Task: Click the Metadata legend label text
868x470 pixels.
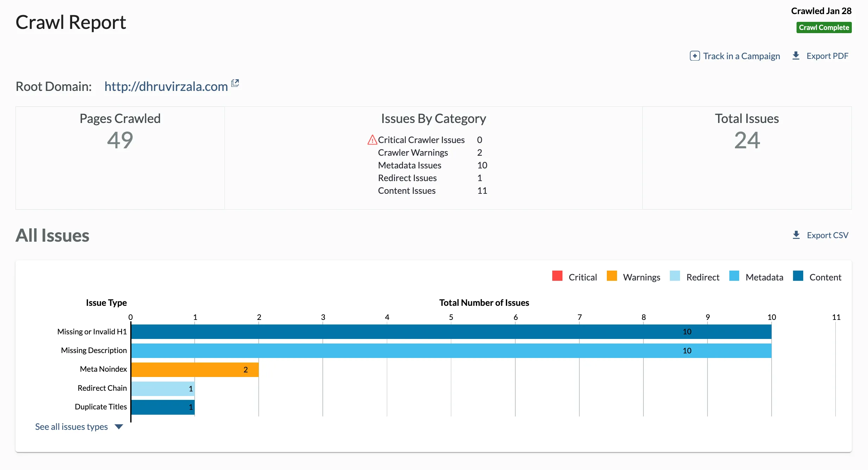Action: coord(764,277)
